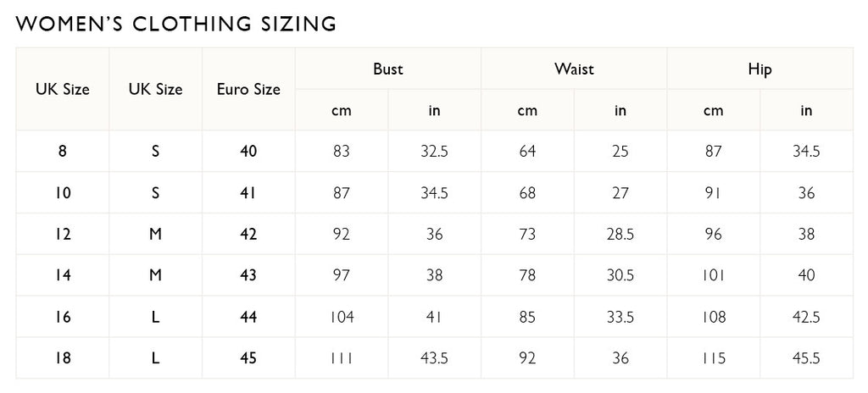Select UK size 8 in first column

(63, 152)
